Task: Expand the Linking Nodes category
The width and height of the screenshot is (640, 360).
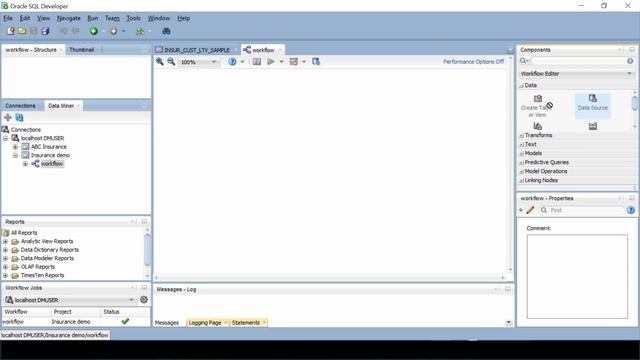Action: [521, 180]
